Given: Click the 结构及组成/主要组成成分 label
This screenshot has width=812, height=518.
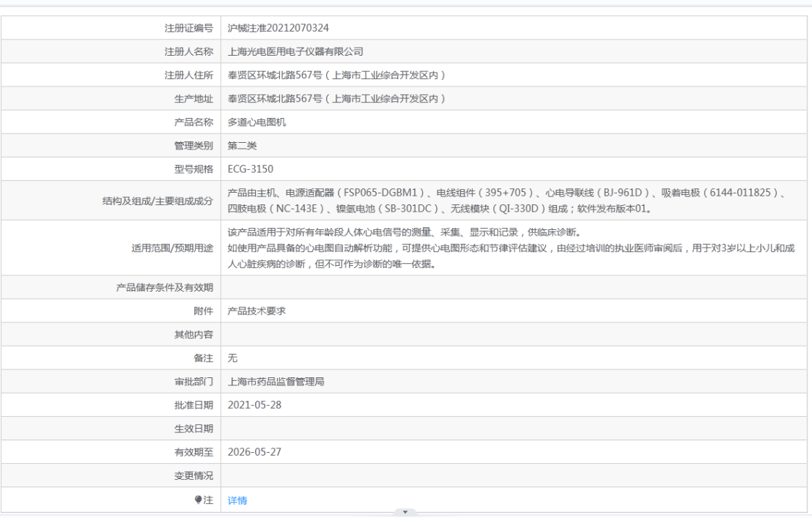Looking at the screenshot, I should 158,201.
